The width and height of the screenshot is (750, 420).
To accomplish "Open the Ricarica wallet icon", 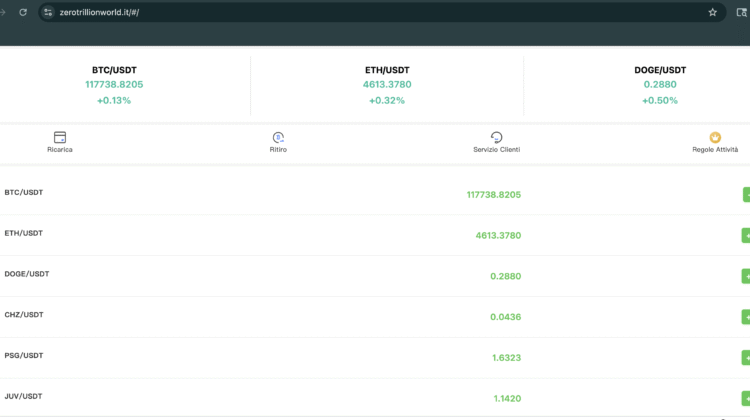I will pos(60,137).
